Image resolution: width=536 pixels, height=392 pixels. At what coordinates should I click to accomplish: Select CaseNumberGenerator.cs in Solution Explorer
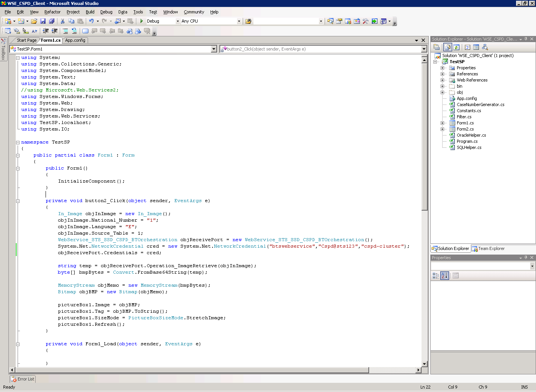point(480,105)
